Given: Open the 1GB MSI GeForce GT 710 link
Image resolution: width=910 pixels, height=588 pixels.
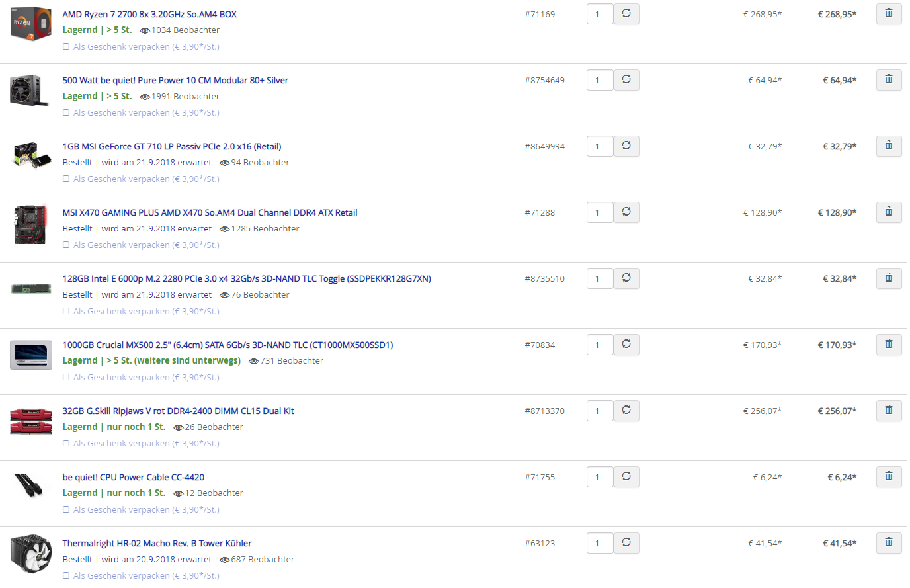Looking at the screenshot, I should click(x=172, y=146).
